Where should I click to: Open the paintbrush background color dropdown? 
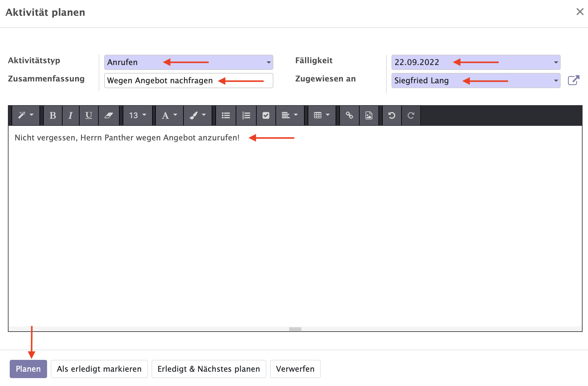tap(198, 115)
